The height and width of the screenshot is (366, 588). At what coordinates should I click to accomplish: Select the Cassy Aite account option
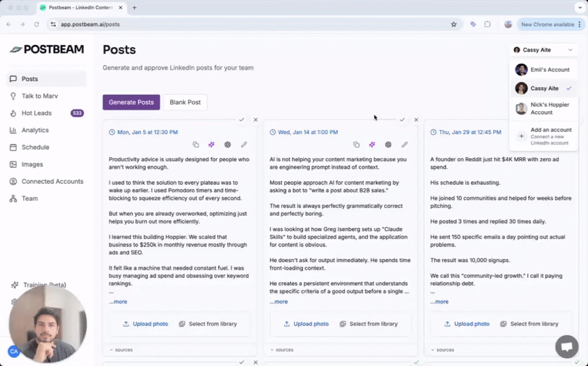point(543,88)
